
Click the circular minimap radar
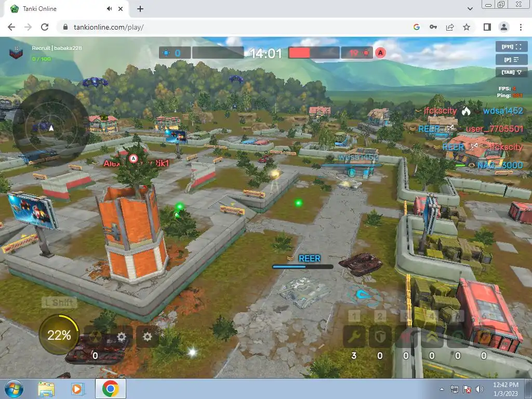coord(51,128)
